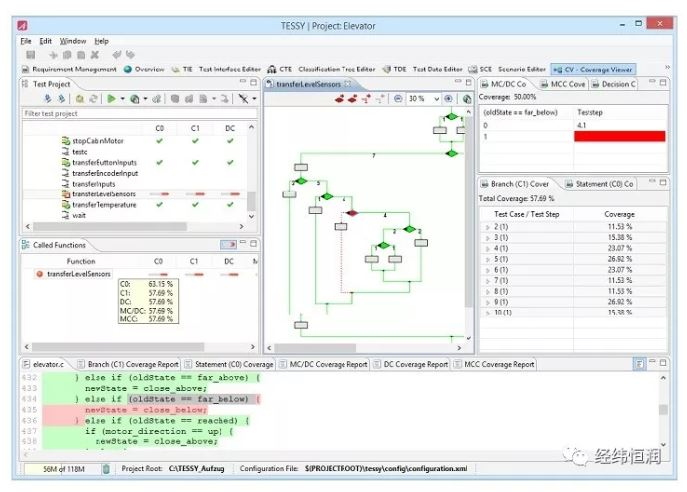The height and width of the screenshot is (492, 687).
Task: Select the MCC Coverage Report tab
Action: tap(494, 365)
